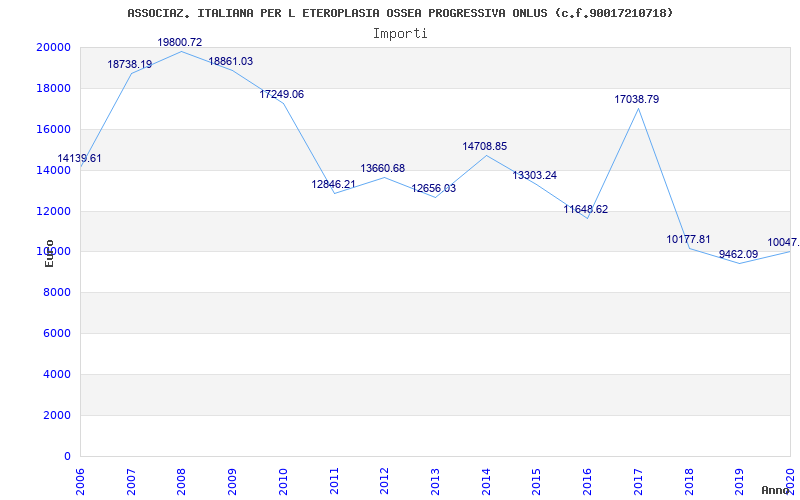Select the 18000 y-axis tick label
800x500 pixels.
coord(54,88)
